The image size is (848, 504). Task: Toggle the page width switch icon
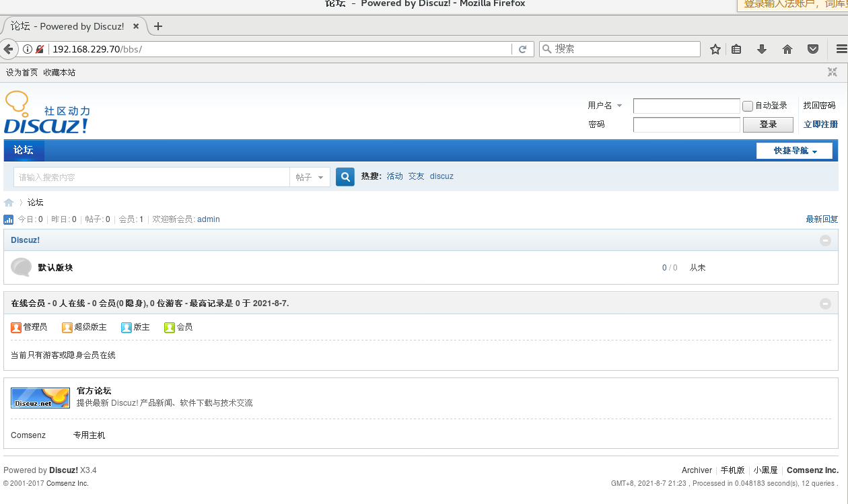coord(833,72)
